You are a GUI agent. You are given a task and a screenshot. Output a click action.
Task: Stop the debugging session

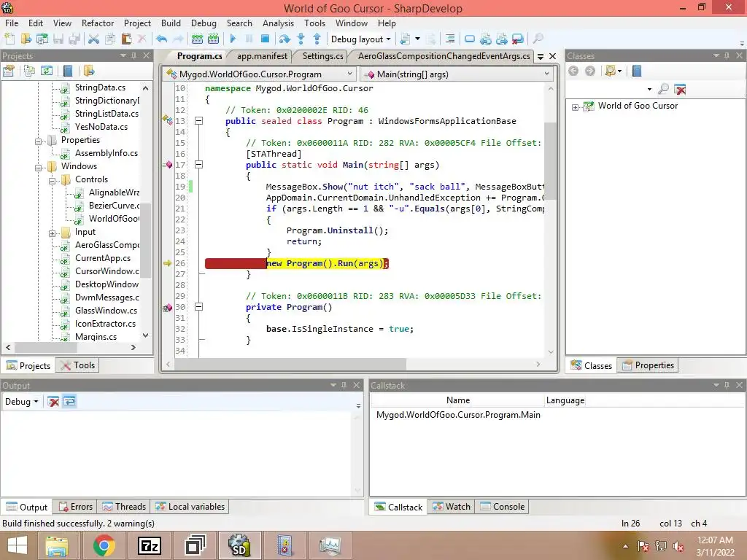click(x=266, y=39)
